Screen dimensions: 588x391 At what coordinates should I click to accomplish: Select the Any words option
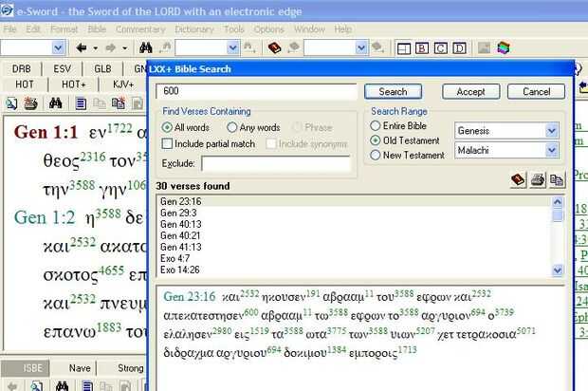click(x=253, y=127)
